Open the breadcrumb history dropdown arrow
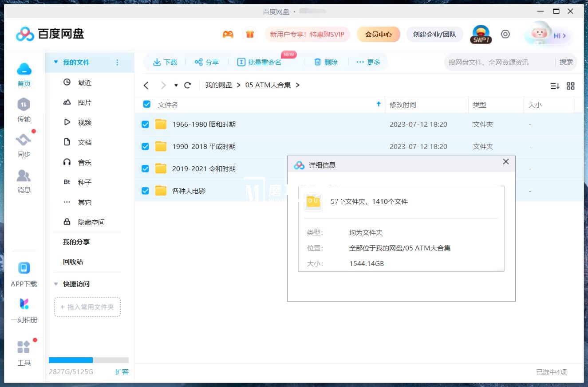Viewport: 588px width, 387px height. point(175,85)
